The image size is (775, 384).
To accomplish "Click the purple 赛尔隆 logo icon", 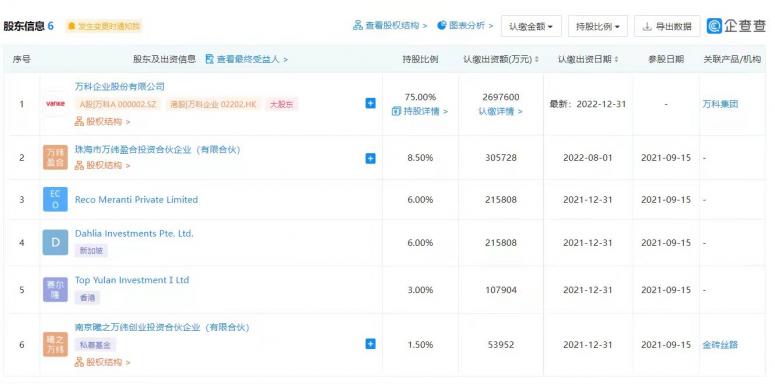I will tap(55, 290).
